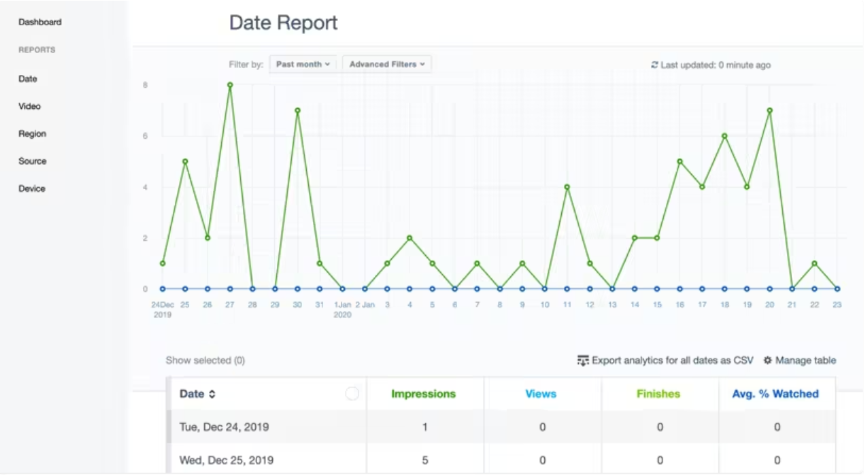
Task: Expand the Advanced Filters dropdown
Action: click(386, 64)
